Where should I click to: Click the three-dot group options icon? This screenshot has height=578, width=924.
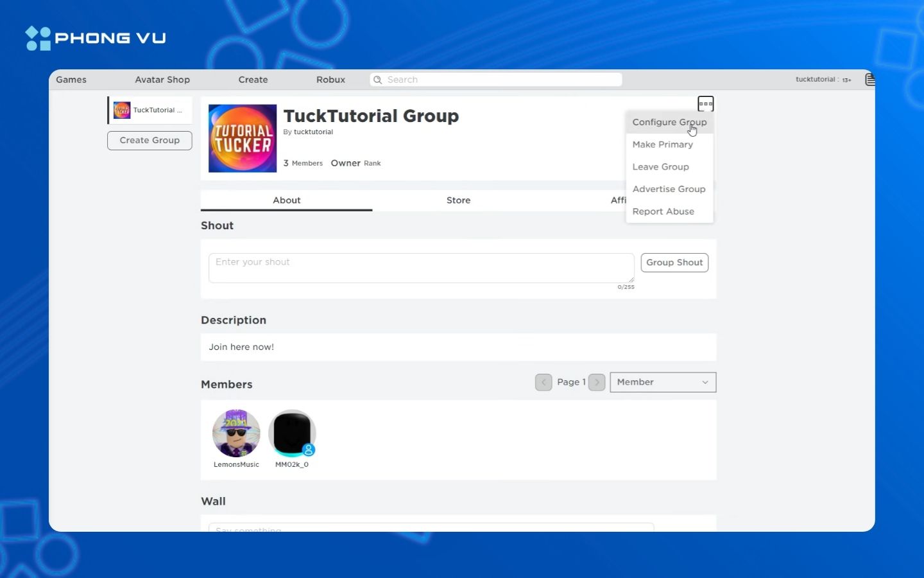point(705,104)
